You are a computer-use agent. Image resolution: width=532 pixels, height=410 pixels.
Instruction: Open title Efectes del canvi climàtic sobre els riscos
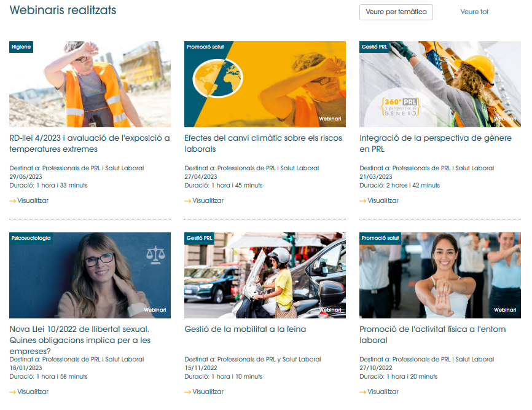pyautogui.click(x=263, y=144)
